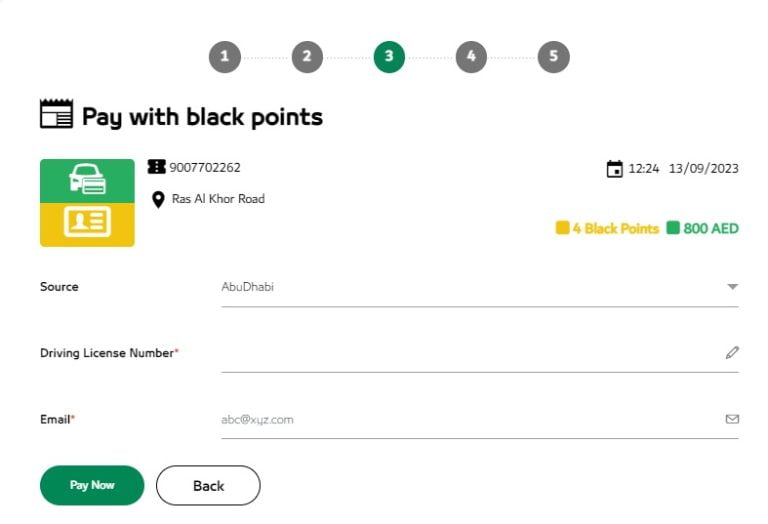Click the yellow license card icon
Screen dimensions: 768x524
point(87,223)
